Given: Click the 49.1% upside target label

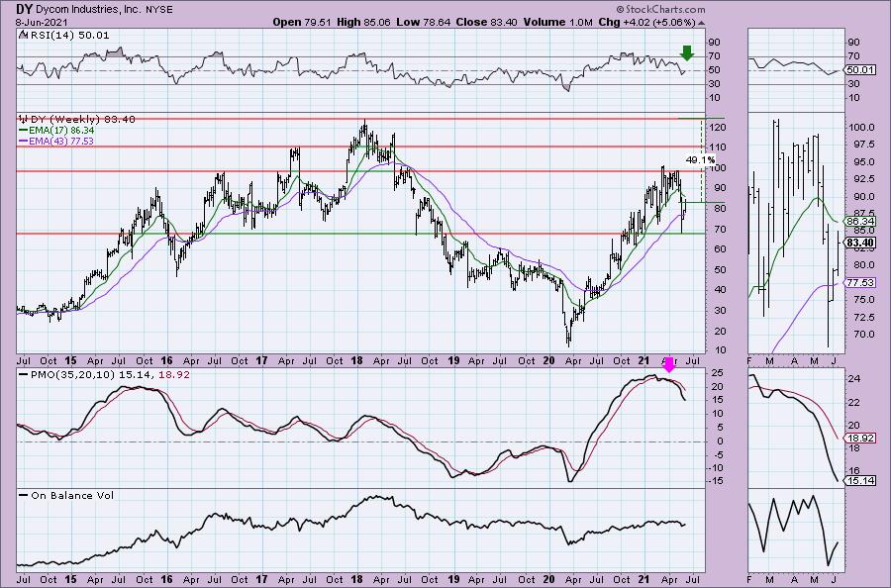Looking at the screenshot, I should [x=700, y=160].
